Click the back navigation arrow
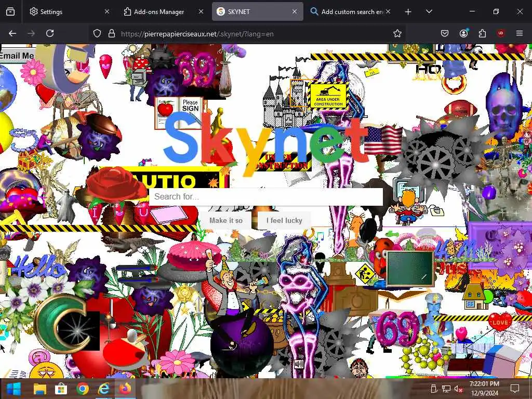The height and width of the screenshot is (399, 532). tap(12, 34)
